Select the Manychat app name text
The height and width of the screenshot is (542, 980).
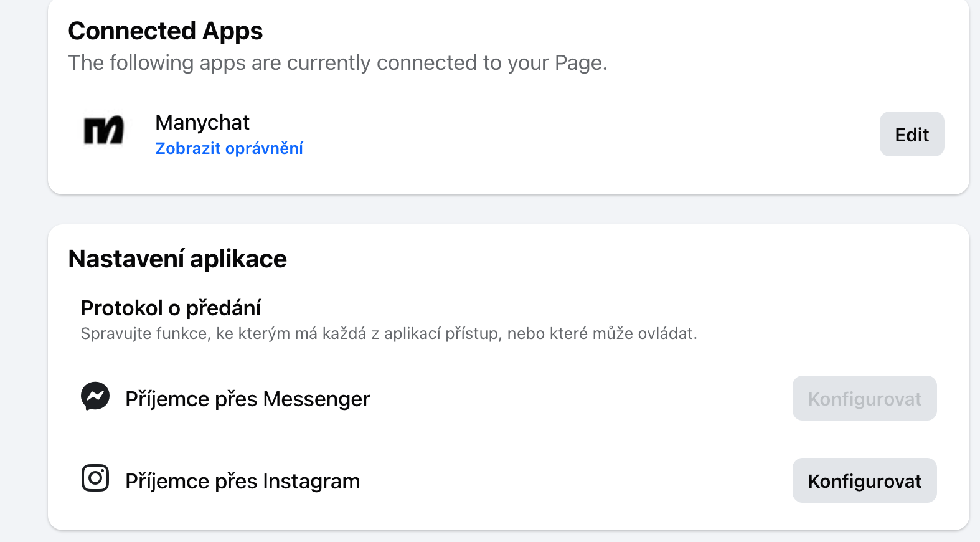point(202,123)
